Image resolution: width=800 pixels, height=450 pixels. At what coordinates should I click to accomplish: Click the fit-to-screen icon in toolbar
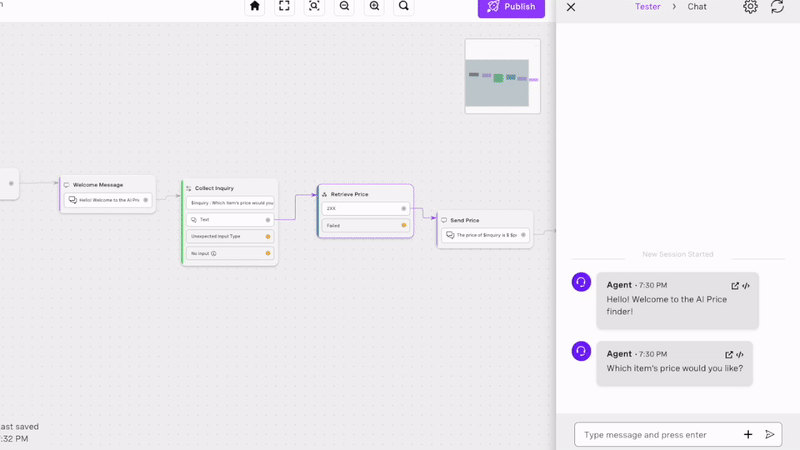(x=285, y=6)
